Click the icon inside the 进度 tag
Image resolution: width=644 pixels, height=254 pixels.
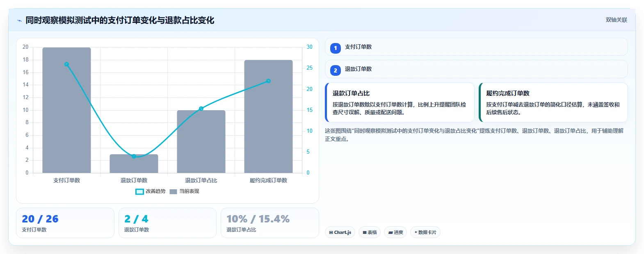point(391,232)
